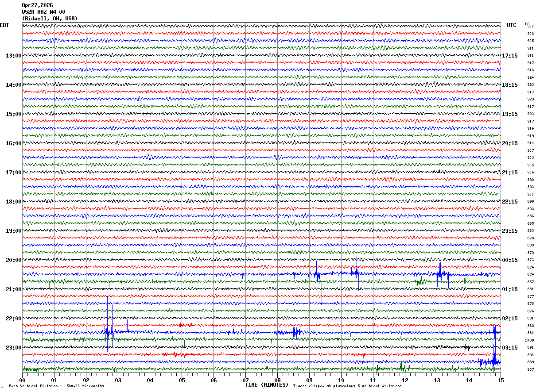The width and height of the screenshot is (536, 392).
Task: Click the UTC timezone header
Action: coord(512,25)
